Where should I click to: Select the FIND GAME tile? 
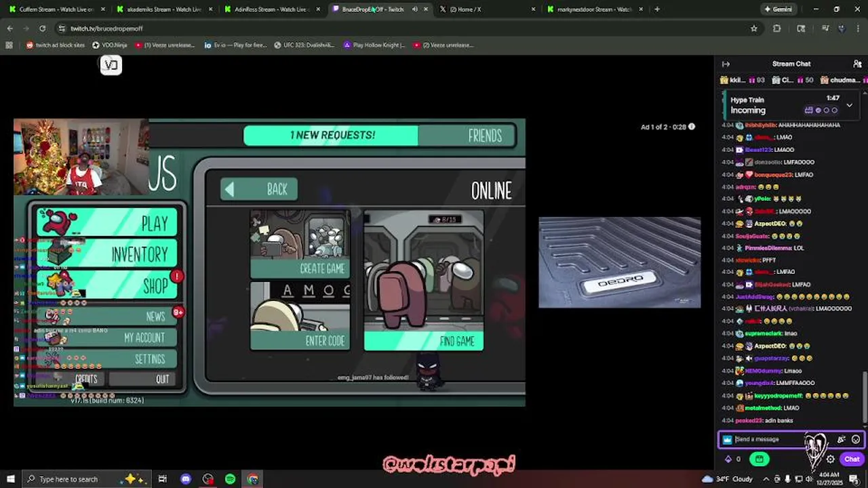pyautogui.click(x=424, y=280)
